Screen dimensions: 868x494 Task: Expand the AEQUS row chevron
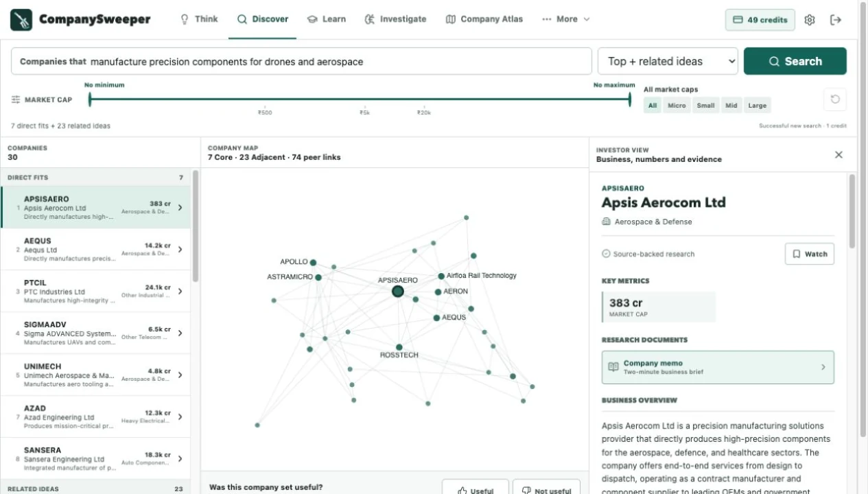pos(180,250)
